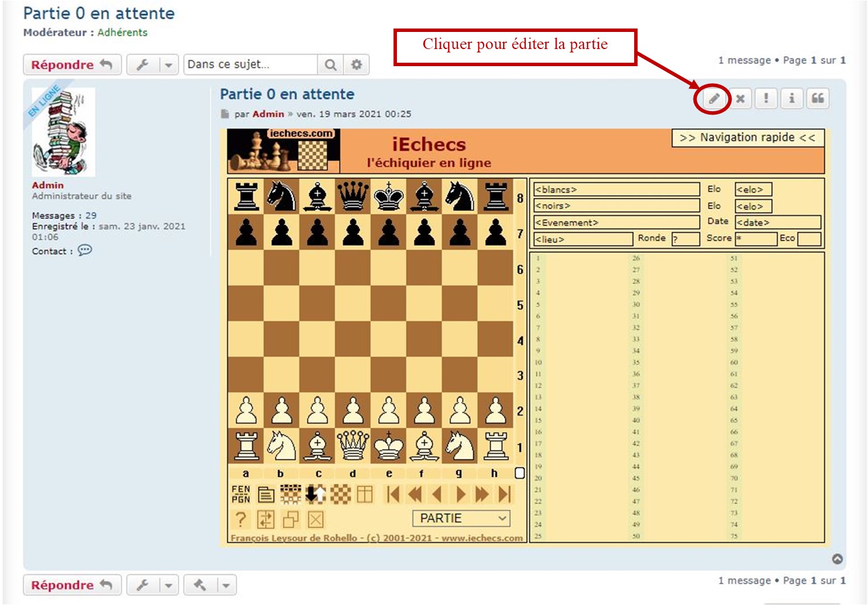Open the FEN/PGN import tool
868x605 pixels.
(241, 494)
